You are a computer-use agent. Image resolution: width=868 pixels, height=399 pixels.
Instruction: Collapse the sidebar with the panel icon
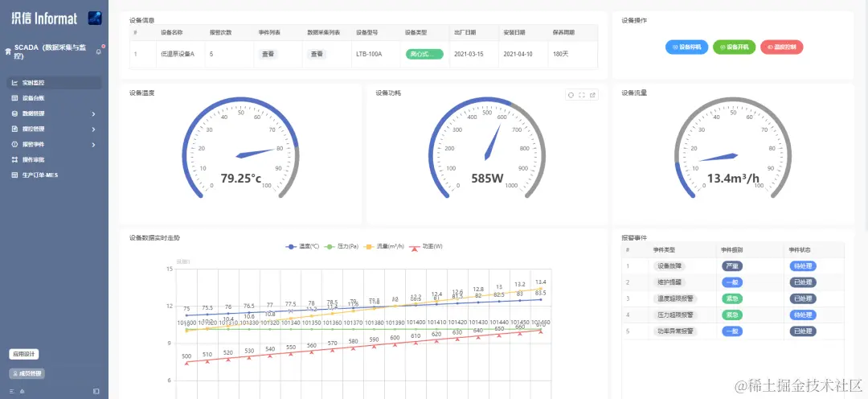click(x=96, y=391)
